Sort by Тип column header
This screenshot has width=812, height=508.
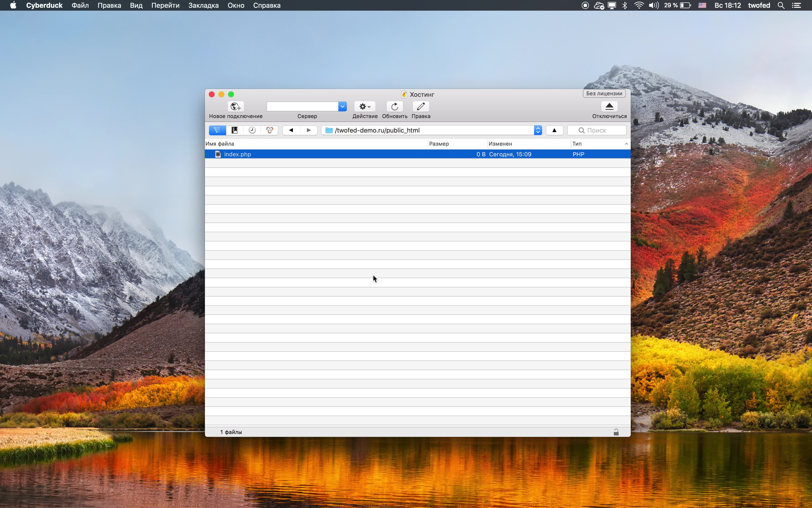point(601,144)
